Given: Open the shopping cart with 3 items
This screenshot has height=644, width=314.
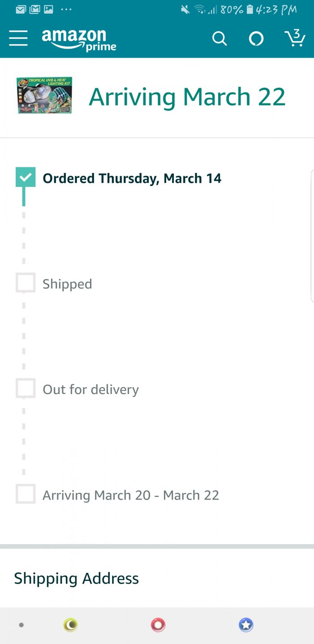Looking at the screenshot, I should click(295, 38).
